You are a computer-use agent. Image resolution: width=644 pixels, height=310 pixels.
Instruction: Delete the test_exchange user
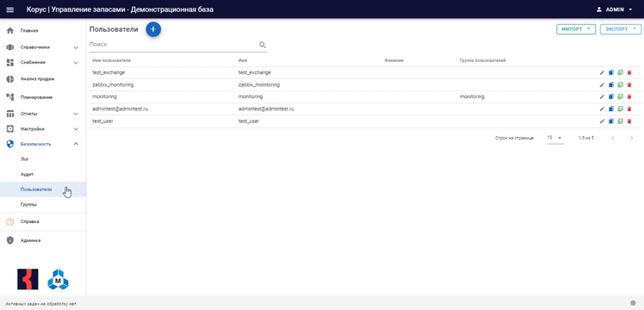point(629,72)
